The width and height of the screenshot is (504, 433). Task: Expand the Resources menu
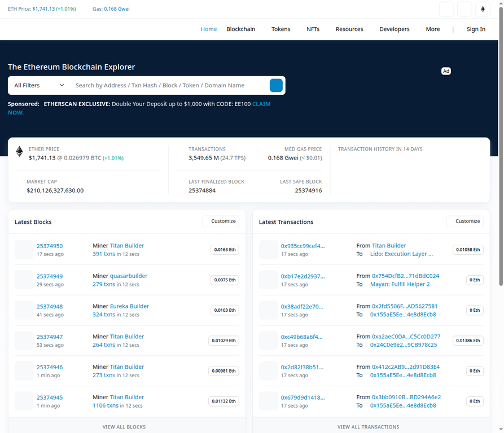(349, 29)
